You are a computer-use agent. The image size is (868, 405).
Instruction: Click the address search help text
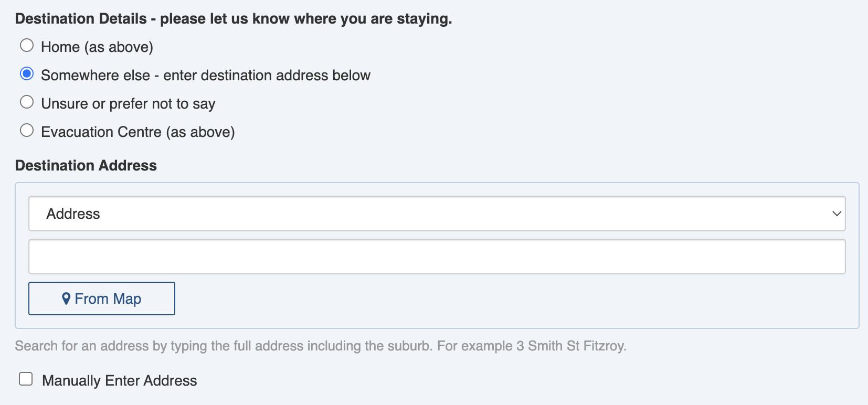tap(321, 346)
